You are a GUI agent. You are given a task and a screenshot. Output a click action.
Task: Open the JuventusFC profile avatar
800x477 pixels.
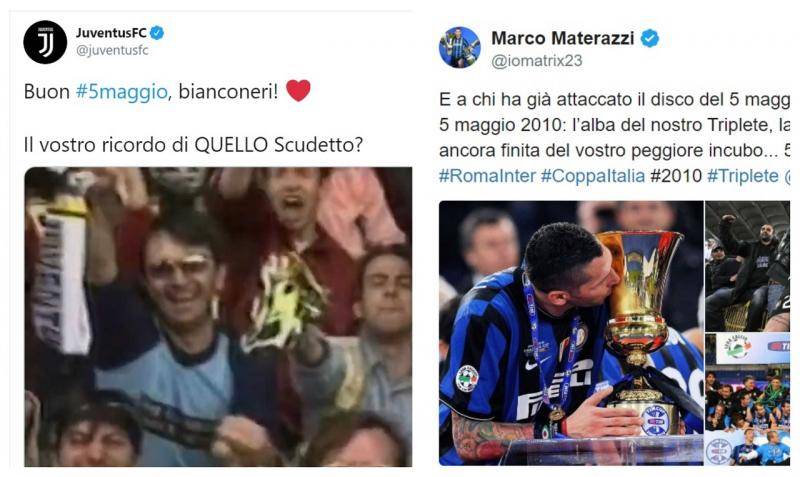pyautogui.click(x=45, y=42)
